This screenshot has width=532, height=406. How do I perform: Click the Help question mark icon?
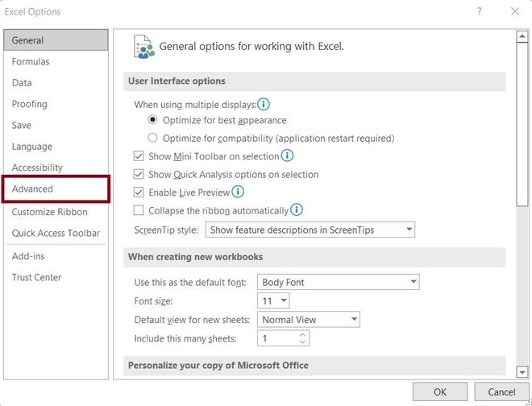(x=480, y=11)
